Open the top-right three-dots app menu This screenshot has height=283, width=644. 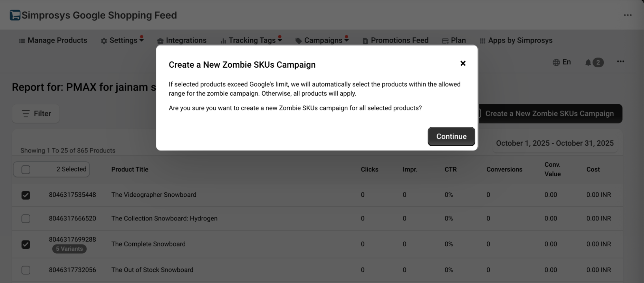tap(628, 15)
